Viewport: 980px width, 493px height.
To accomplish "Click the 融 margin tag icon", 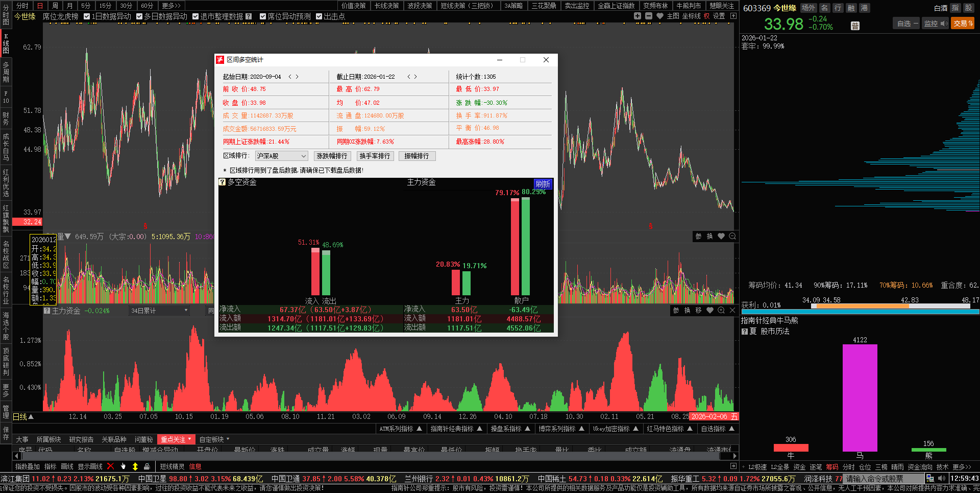I will [x=851, y=8].
